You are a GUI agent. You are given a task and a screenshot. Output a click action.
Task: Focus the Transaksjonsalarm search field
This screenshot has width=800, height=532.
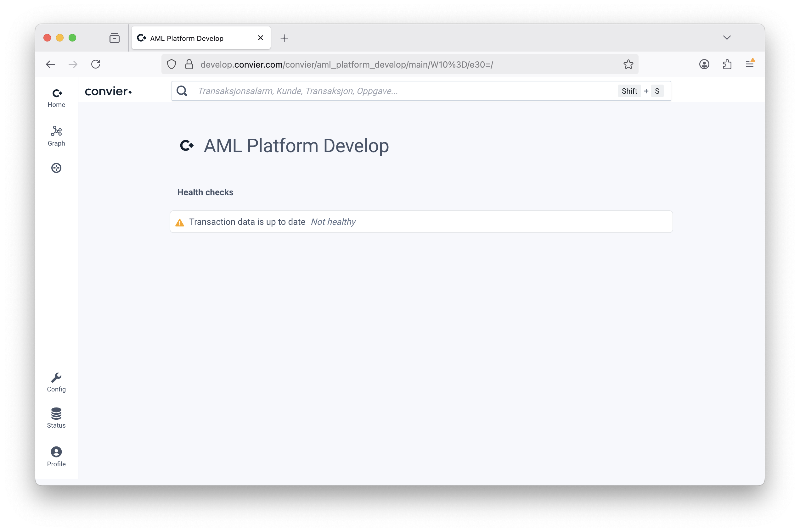tap(421, 91)
